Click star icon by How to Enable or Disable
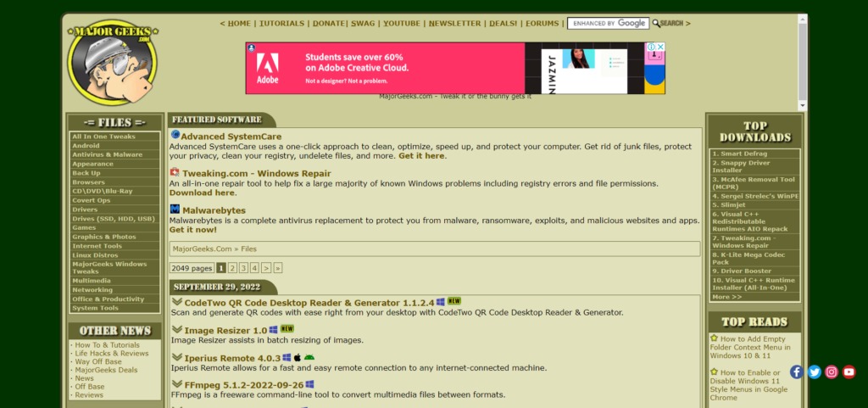 pos(714,372)
